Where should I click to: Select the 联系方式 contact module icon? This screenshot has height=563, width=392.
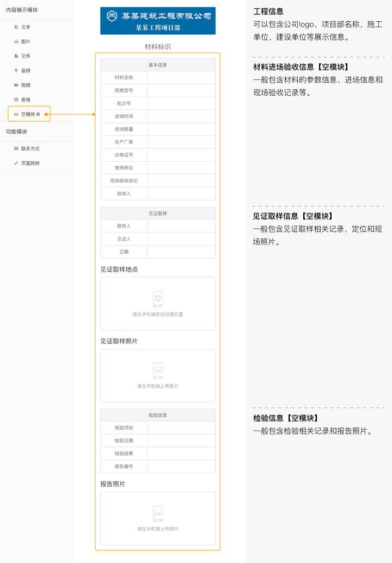click(16, 149)
